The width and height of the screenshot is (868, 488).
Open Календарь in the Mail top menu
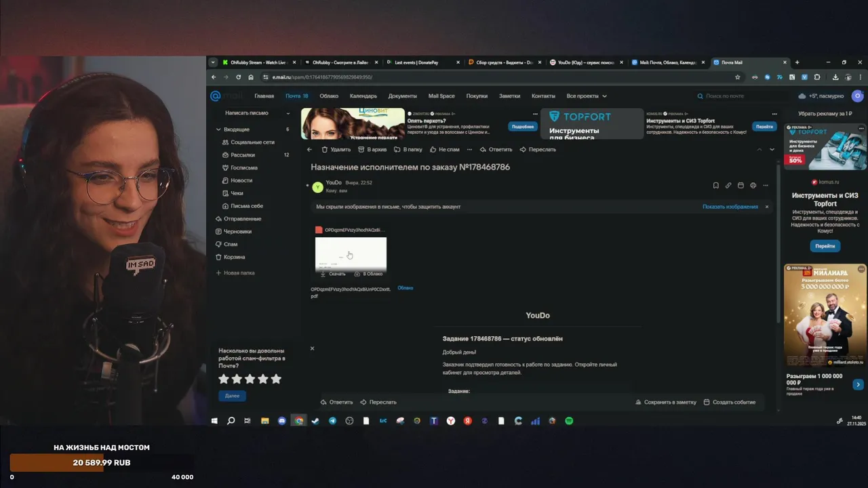click(363, 96)
